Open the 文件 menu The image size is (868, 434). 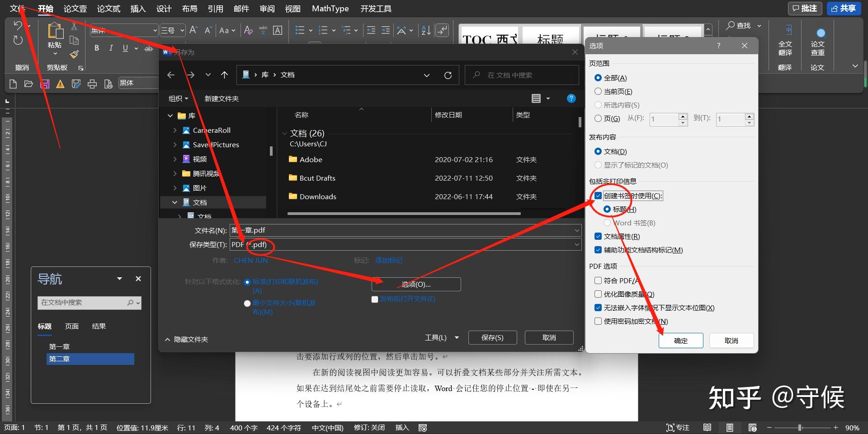point(17,9)
